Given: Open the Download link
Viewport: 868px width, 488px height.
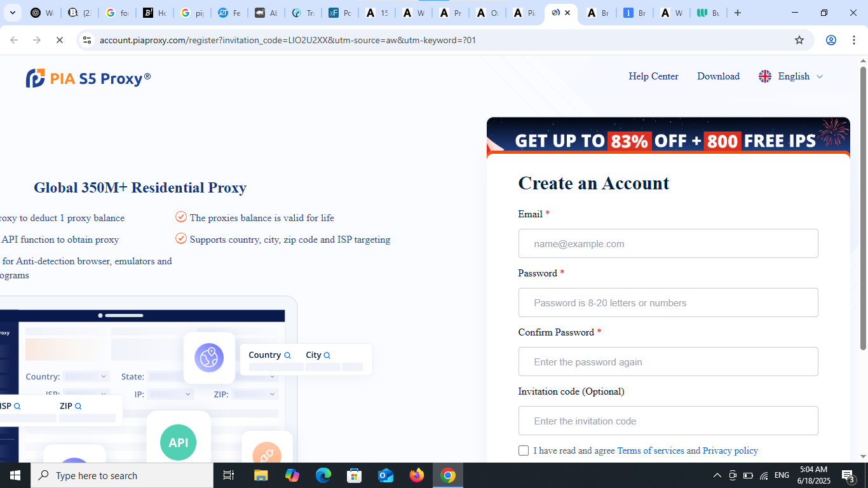Looking at the screenshot, I should click(x=718, y=76).
